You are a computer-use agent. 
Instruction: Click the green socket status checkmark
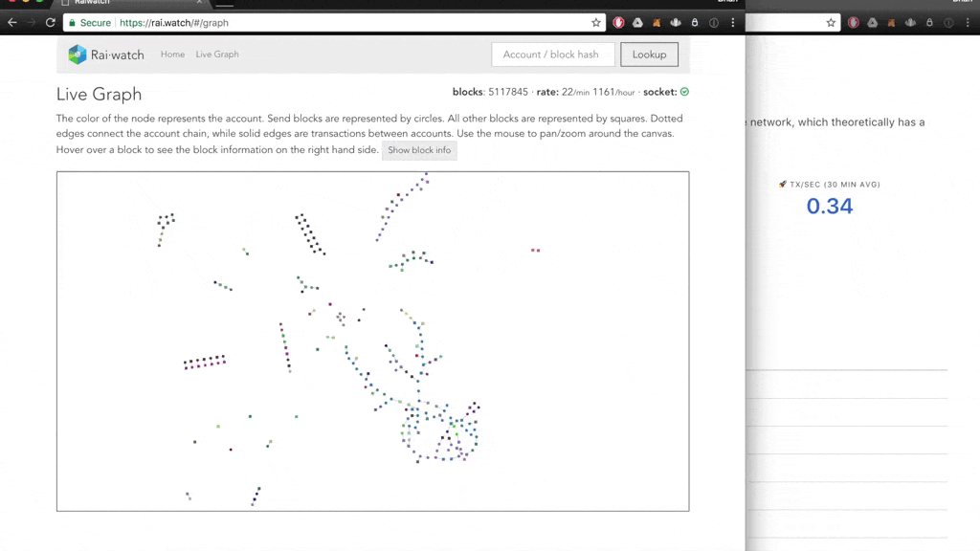[x=684, y=92]
